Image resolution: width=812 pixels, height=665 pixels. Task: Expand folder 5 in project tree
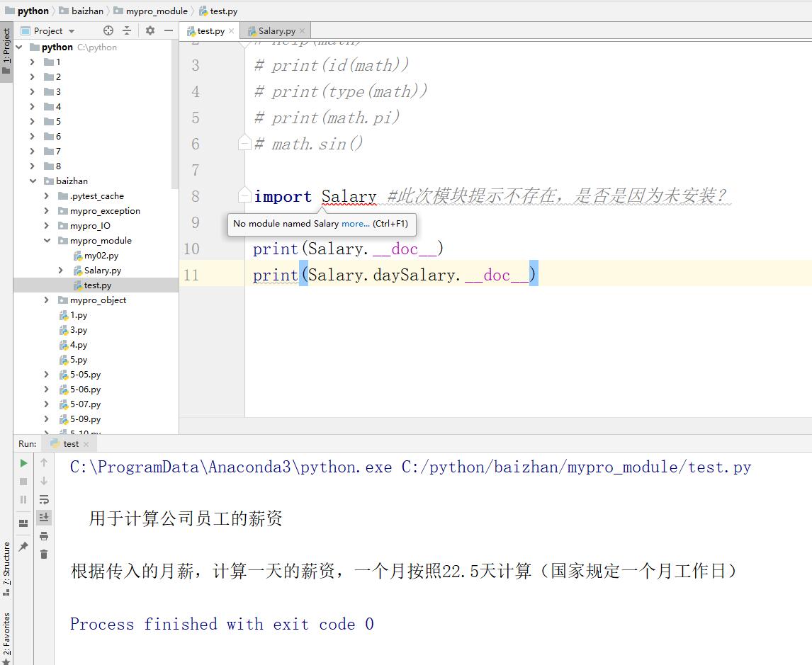(32, 122)
